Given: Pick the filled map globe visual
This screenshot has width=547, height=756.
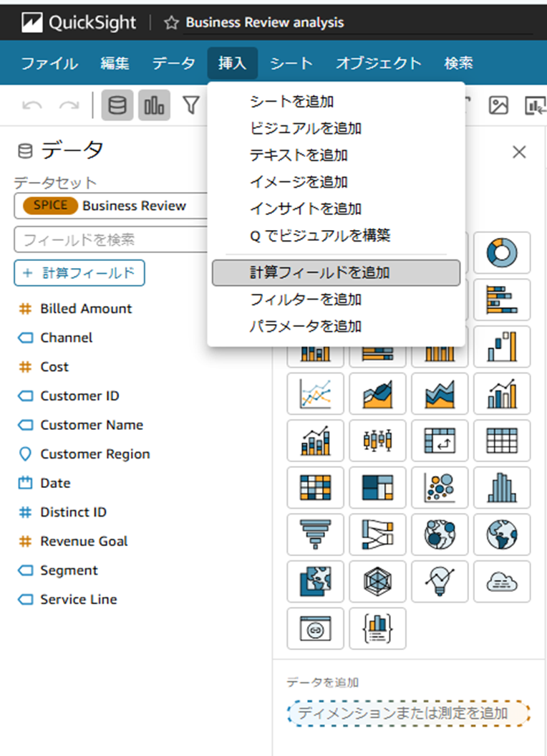Looking at the screenshot, I should click(x=502, y=534).
